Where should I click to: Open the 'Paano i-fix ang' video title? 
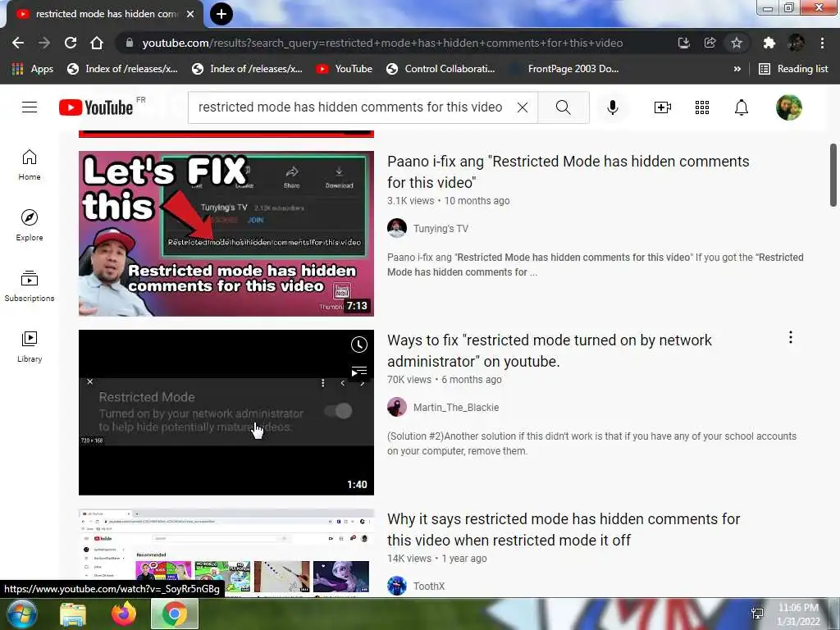tap(568, 171)
